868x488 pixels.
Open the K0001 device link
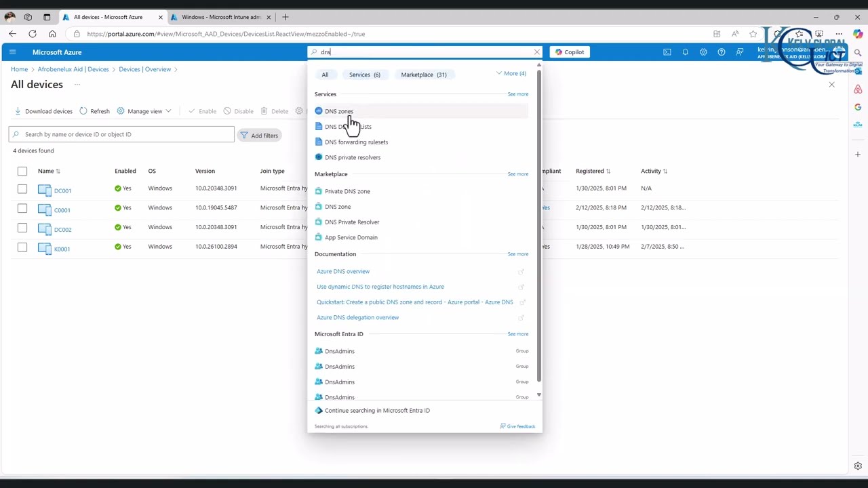point(62,249)
